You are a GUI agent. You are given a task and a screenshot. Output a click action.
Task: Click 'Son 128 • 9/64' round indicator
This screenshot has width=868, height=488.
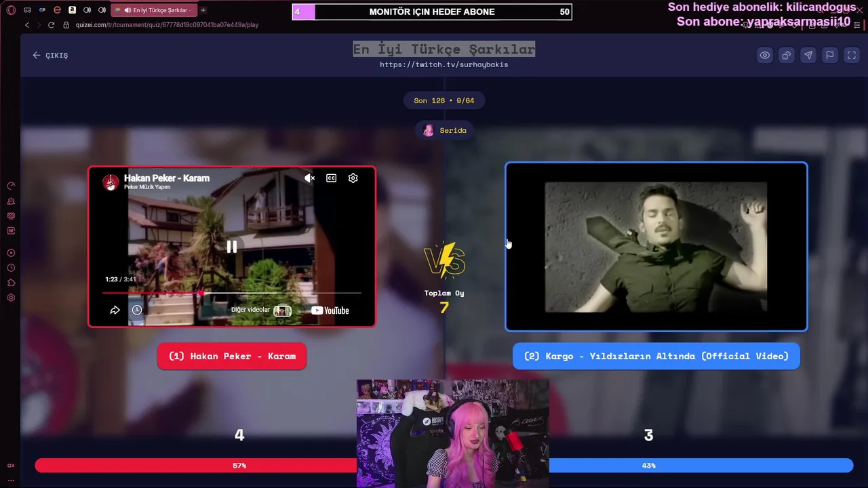click(x=444, y=100)
